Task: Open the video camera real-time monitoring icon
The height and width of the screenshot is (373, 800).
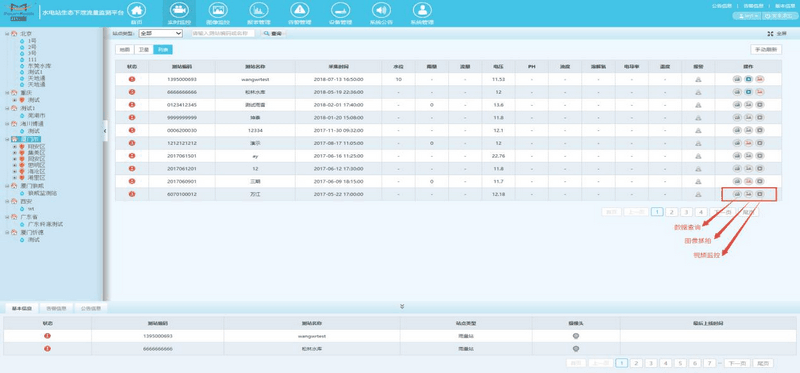Action: pos(178,10)
